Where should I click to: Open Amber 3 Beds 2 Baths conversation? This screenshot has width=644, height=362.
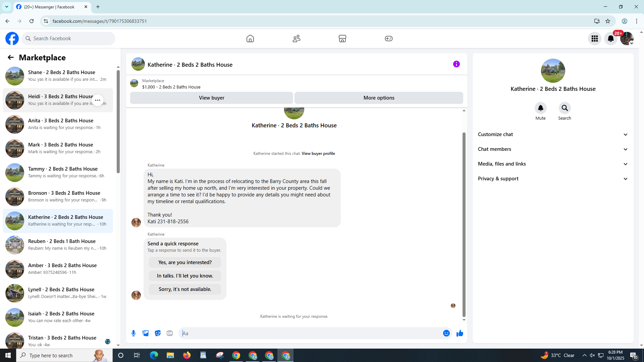click(58, 269)
